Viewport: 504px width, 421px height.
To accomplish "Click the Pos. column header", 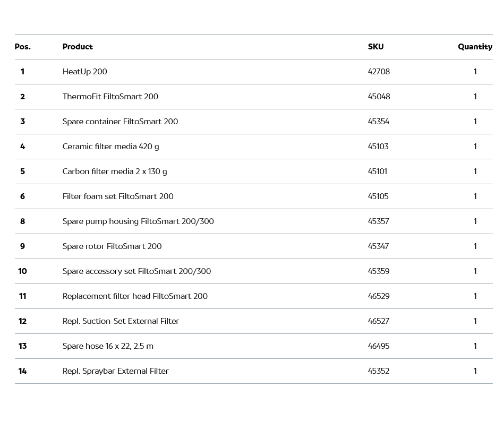I will point(22,47).
